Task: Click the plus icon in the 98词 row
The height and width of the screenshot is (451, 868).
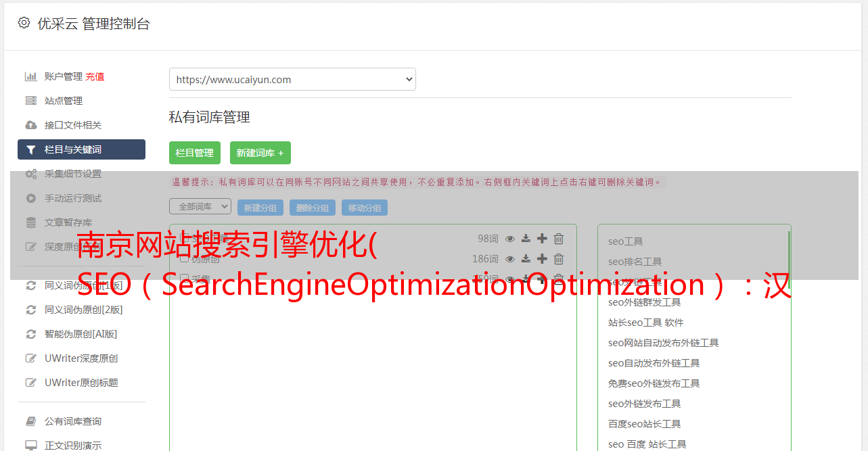Action: [542, 239]
